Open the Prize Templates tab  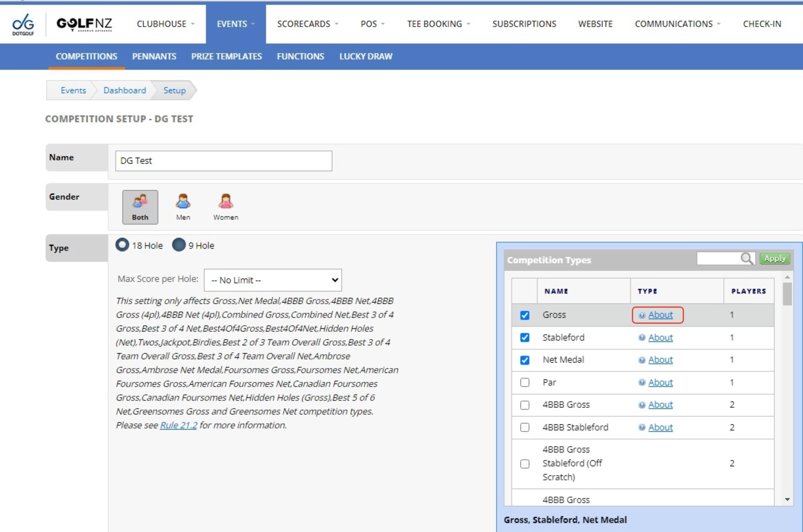226,56
